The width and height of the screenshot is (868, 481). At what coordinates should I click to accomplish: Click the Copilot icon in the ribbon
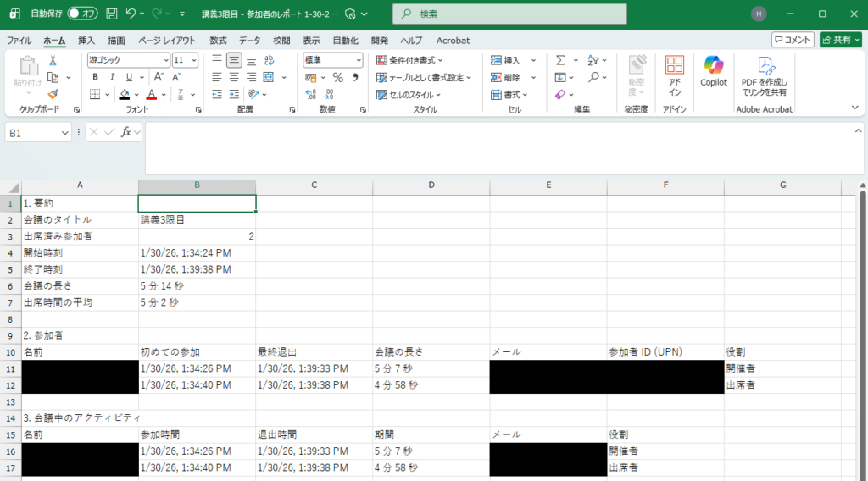point(713,71)
